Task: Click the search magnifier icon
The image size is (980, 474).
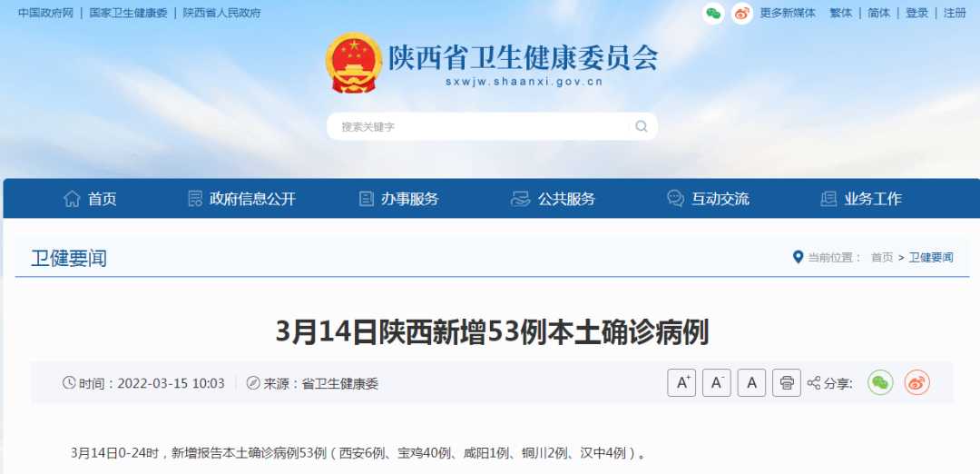Action: 642,126
